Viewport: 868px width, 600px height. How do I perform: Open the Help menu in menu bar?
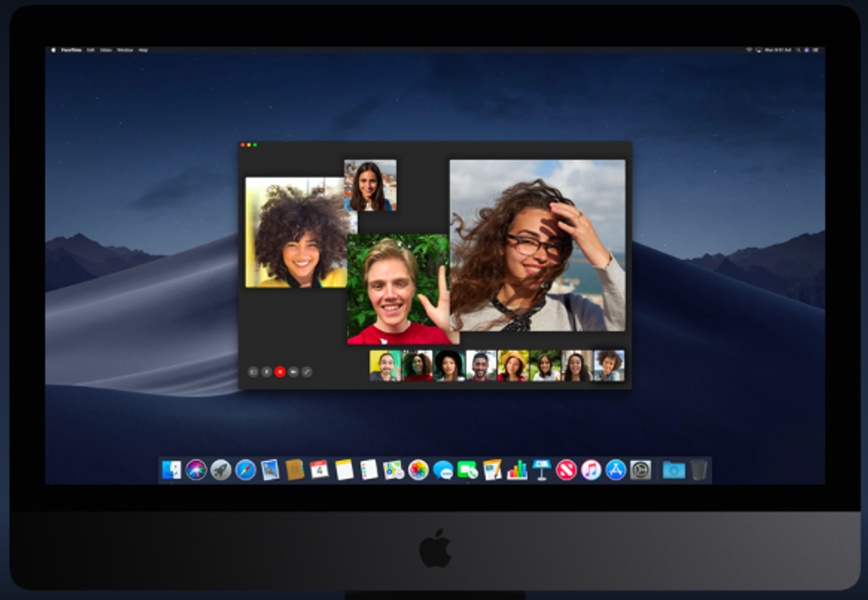(143, 50)
